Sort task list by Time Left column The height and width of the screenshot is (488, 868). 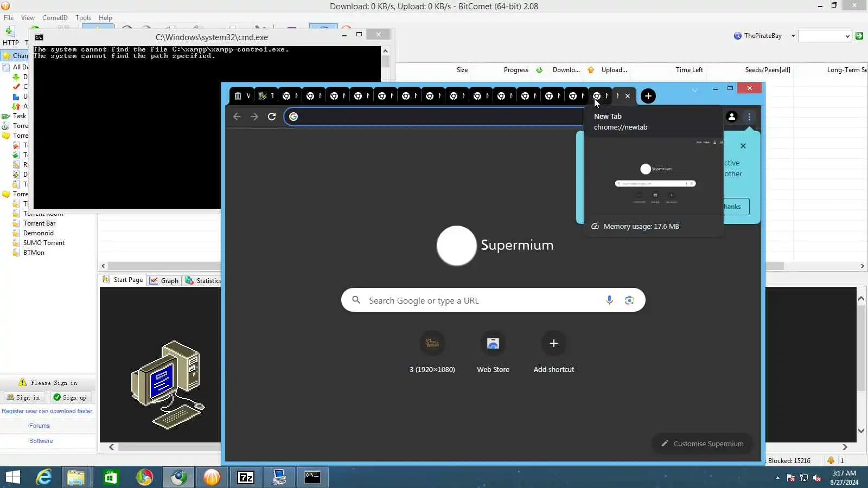point(689,70)
